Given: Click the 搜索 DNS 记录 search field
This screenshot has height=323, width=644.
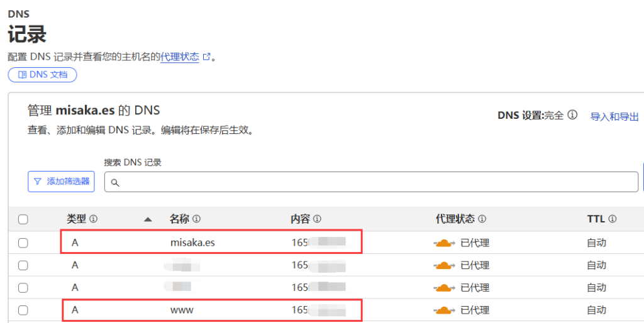Looking at the screenshot, I should [371, 182].
